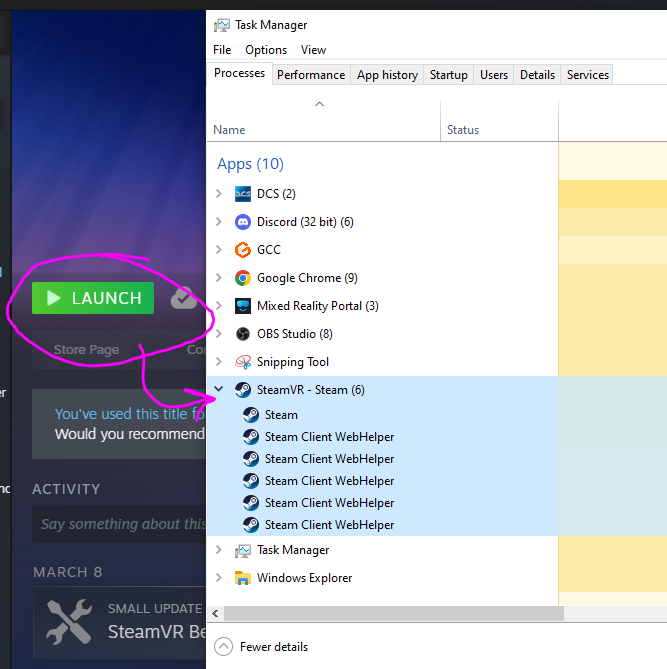Click the You've used this title prompt
This screenshot has width=667, height=669.
130,414
